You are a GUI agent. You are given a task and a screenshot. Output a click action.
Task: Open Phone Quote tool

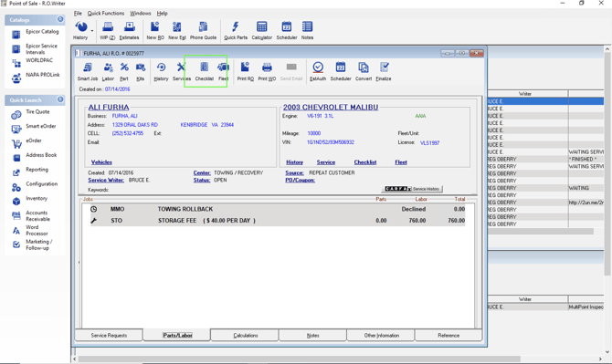203,31
